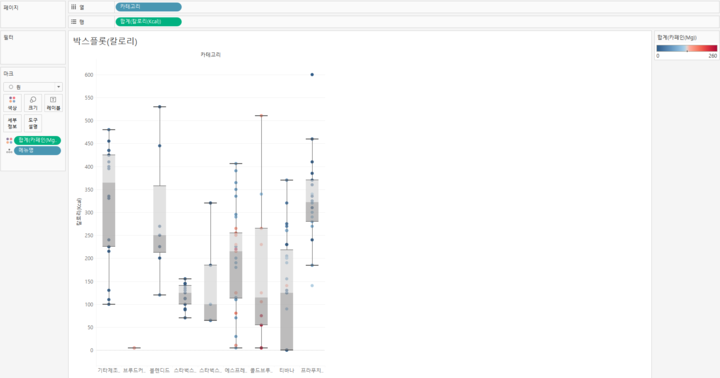Click the 브루드커.. category label
The height and width of the screenshot is (378, 720).
[x=134, y=370]
